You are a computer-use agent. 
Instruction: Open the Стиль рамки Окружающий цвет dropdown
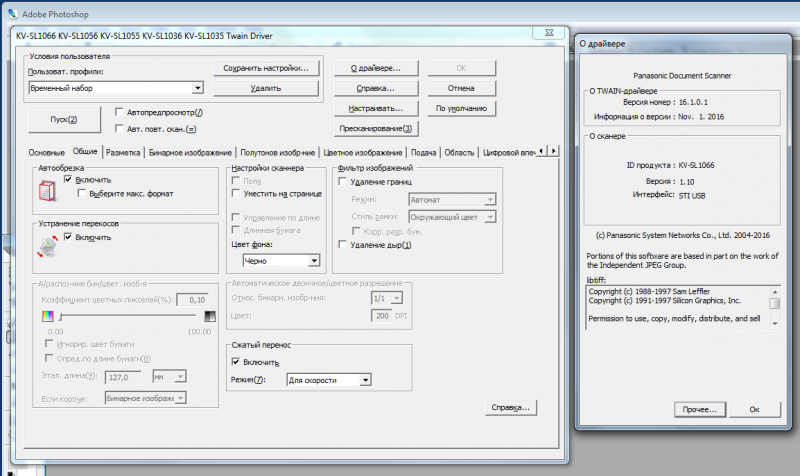(x=490, y=217)
